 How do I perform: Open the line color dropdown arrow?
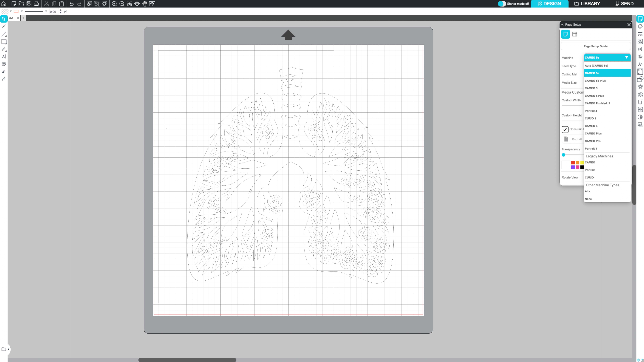(x=22, y=11)
